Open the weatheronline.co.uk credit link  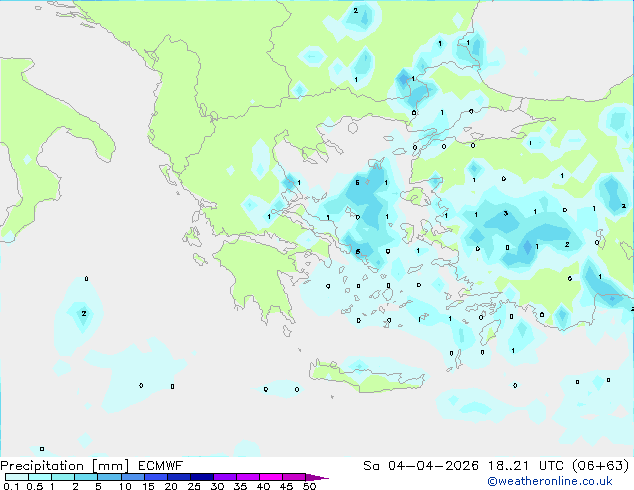(x=550, y=481)
